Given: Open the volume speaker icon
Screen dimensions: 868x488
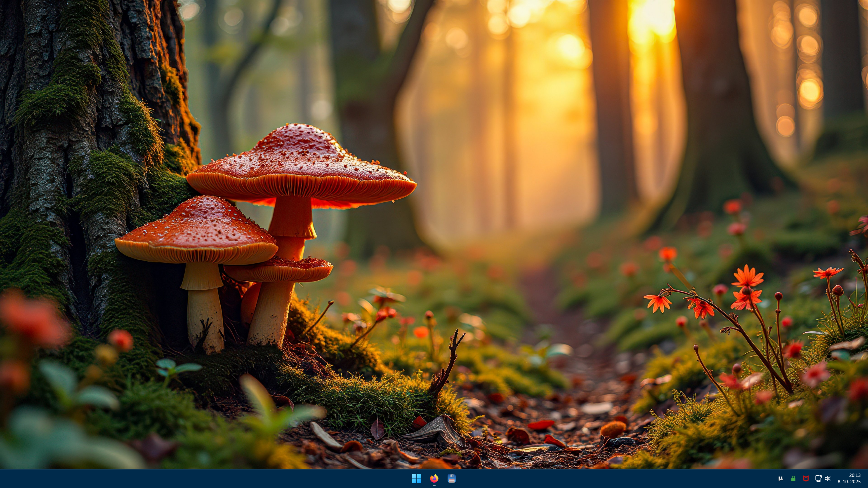Looking at the screenshot, I should 828,479.
